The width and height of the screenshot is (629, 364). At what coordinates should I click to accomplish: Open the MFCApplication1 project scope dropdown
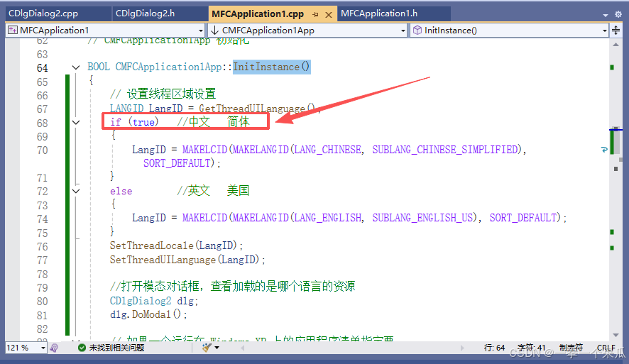click(x=106, y=30)
